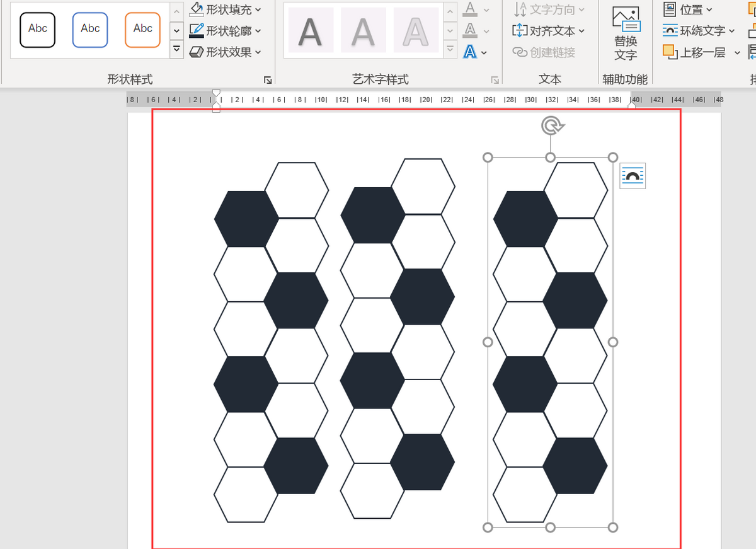The image size is (756, 549).
Task: Open the 形状轮廓 shape outline menu
Action: (x=226, y=30)
